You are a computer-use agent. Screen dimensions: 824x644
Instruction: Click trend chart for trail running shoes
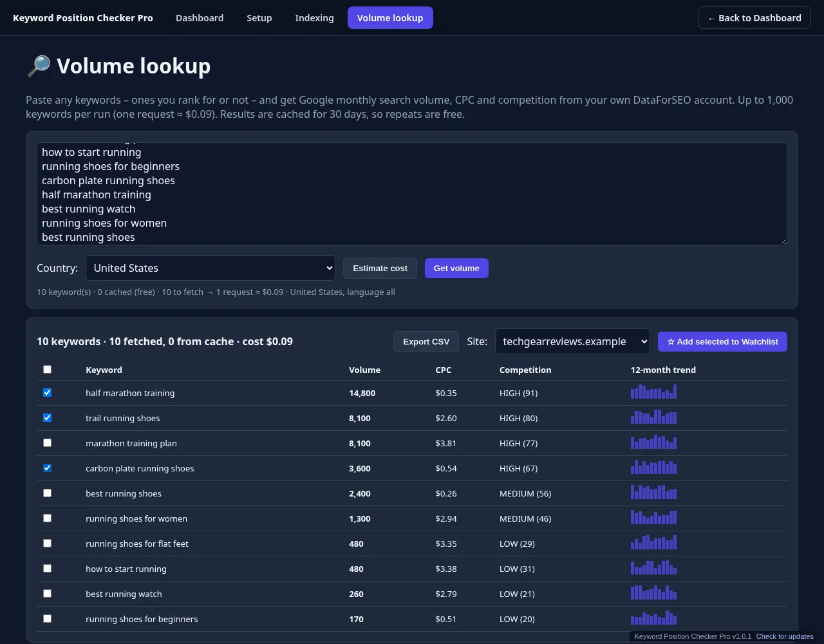653,417
